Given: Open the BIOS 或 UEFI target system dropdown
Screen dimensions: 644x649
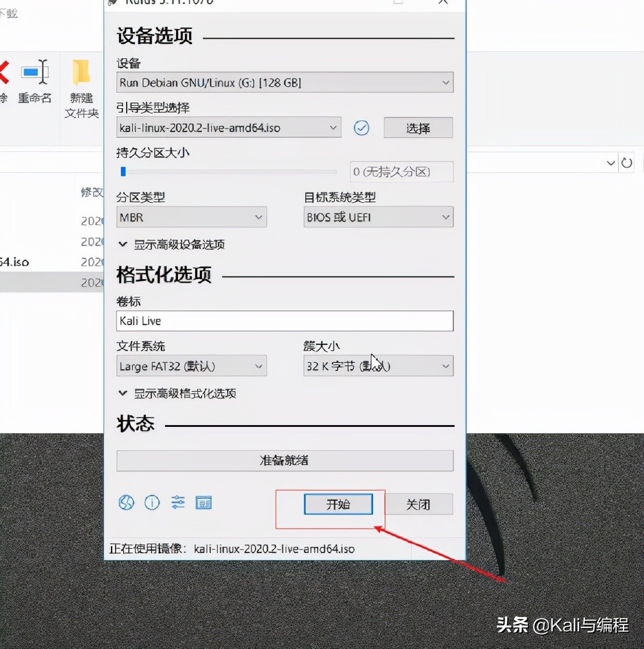Looking at the screenshot, I should pos(378,217).
